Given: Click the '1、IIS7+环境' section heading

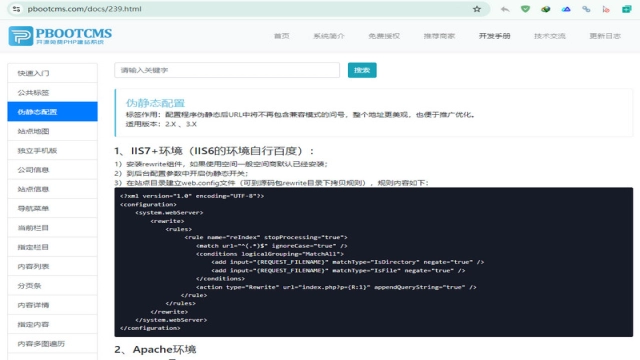Looking at the screenshot, I should (215, 151).
